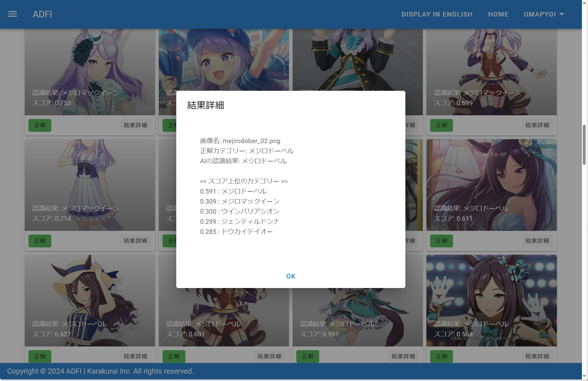This screenshot has height=381, width=588.
Task: Select the thumbnail with score 0.627
Action: coord(90,300)
